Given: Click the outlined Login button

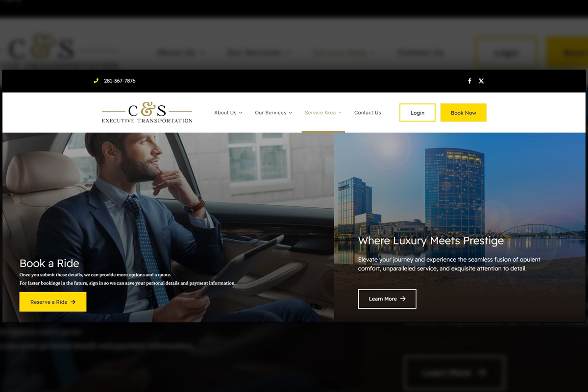Looking at the screenshot, I should (417, 113).
